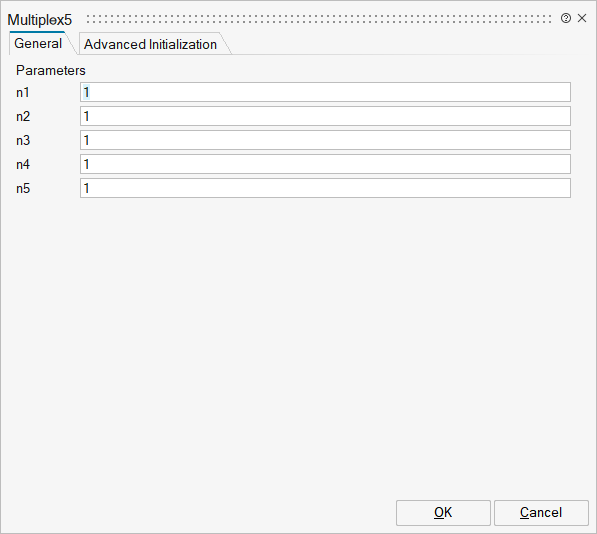Click the Parameters section label
Screen dimensions: 597x534
(x=51, y=70)
